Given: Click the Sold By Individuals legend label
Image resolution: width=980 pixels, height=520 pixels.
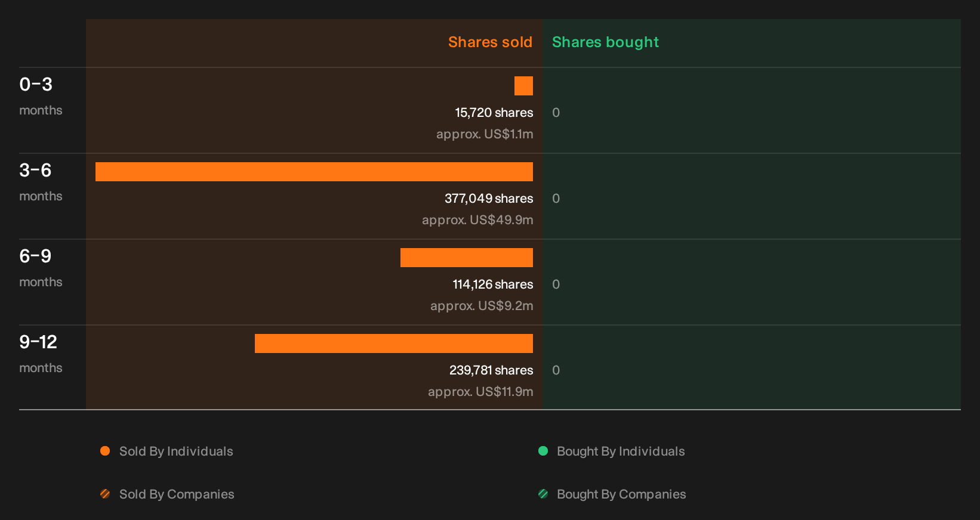Looking at the screenshot, I should (176, 451).
